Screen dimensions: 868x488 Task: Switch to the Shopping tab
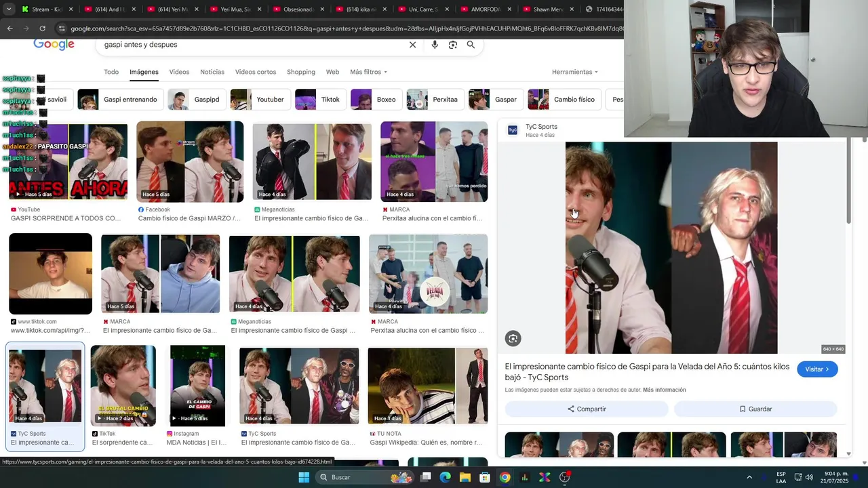pos(301,72)
